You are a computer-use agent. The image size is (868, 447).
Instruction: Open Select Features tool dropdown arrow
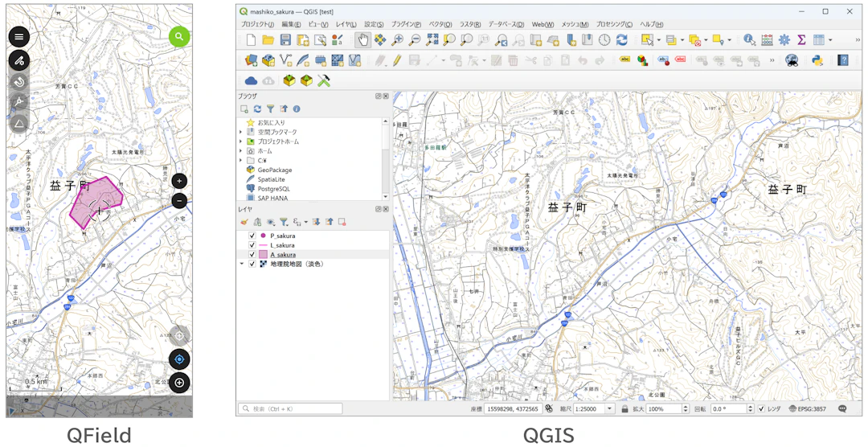pyautogui.click(x=659, y=40)
